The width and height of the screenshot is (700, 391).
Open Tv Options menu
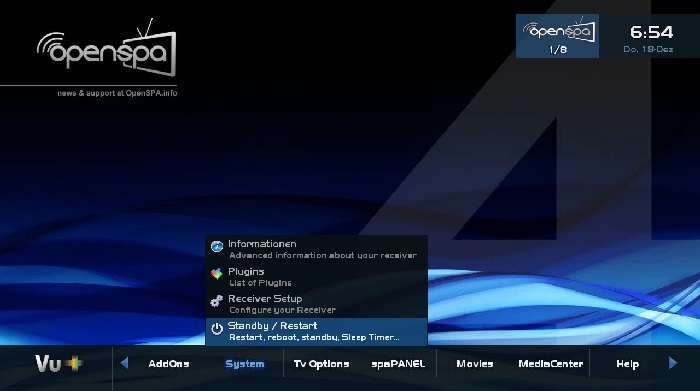coord(321,364)
